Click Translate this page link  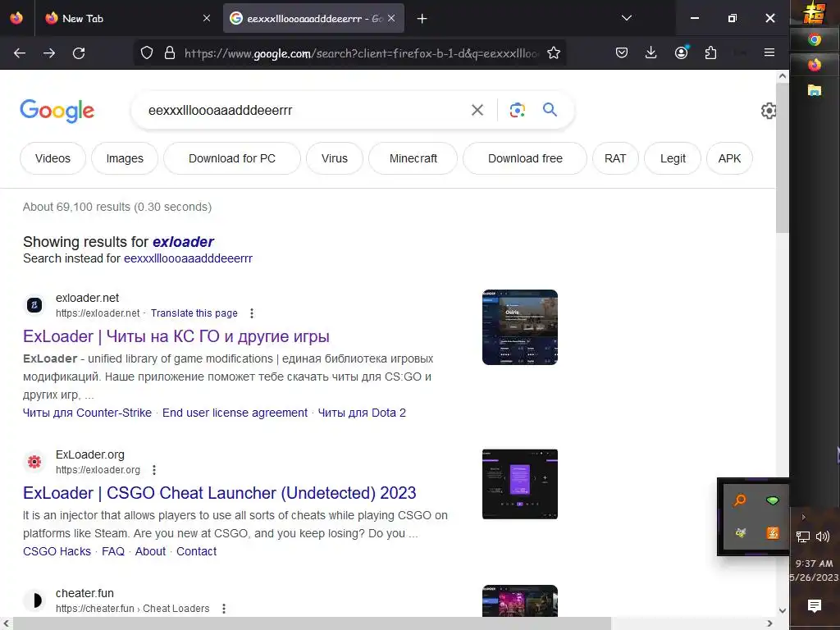tap(194, 313)
